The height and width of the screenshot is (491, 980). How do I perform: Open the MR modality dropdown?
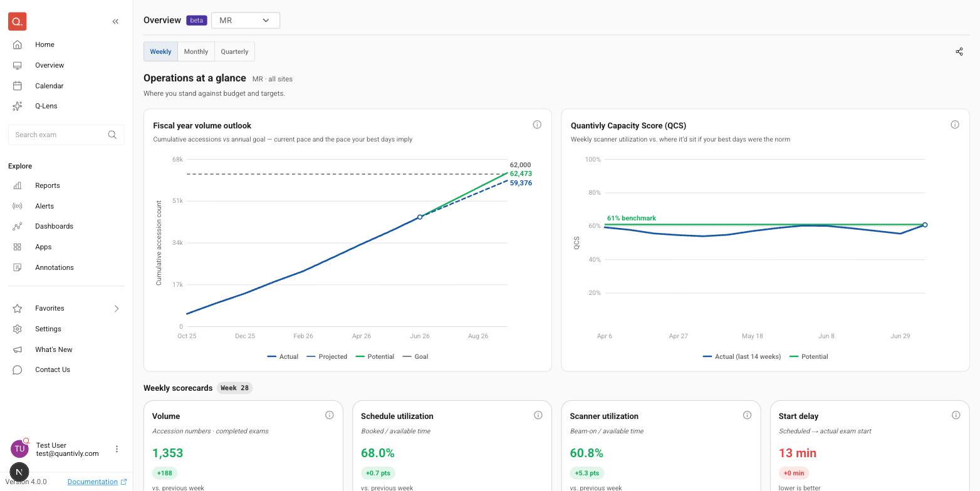246,20
